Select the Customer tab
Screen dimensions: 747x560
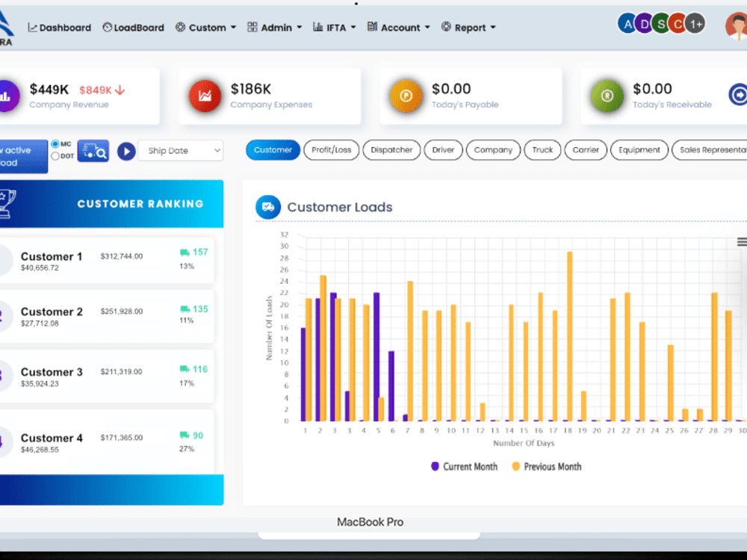[x=273, y=150]
